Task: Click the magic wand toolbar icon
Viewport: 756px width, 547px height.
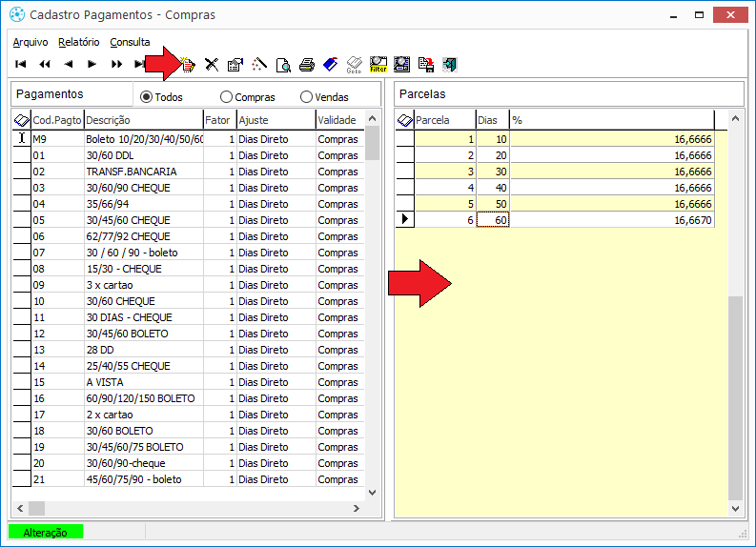Action: tap(259, 64)
